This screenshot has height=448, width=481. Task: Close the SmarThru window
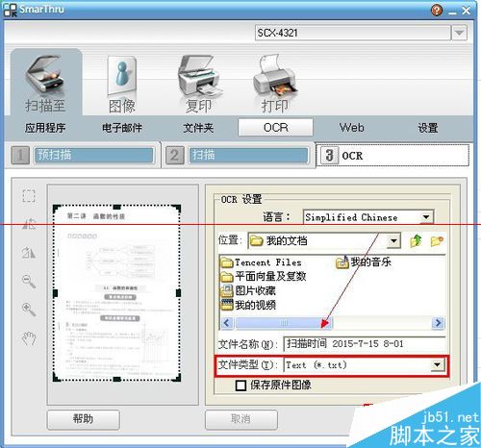click(x=467, y=11)
